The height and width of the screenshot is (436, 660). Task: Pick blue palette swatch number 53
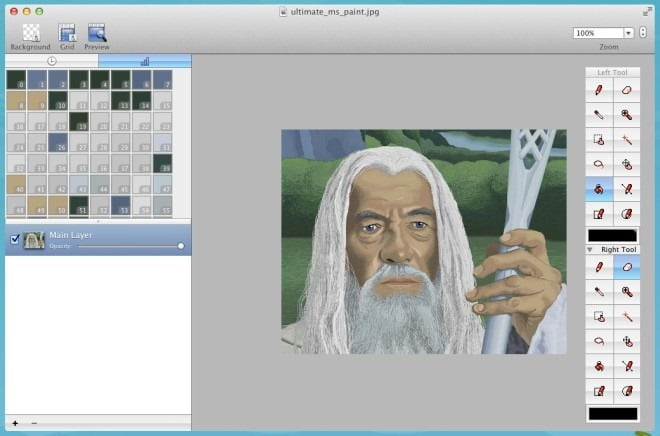[120, 205]
